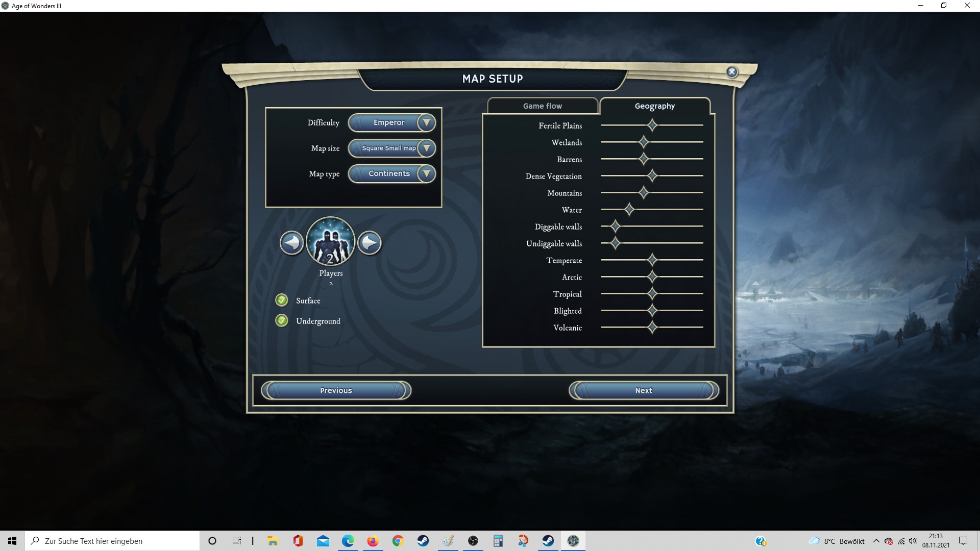
Task: Open Microsoft Edge from taskbar
Action: coord(348,541)
